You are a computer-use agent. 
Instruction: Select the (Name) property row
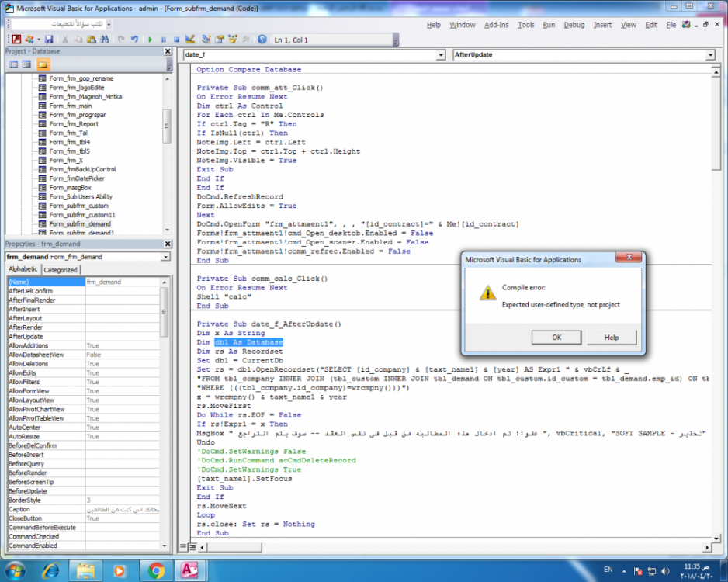pyautogui.click(x=84, y=282)
